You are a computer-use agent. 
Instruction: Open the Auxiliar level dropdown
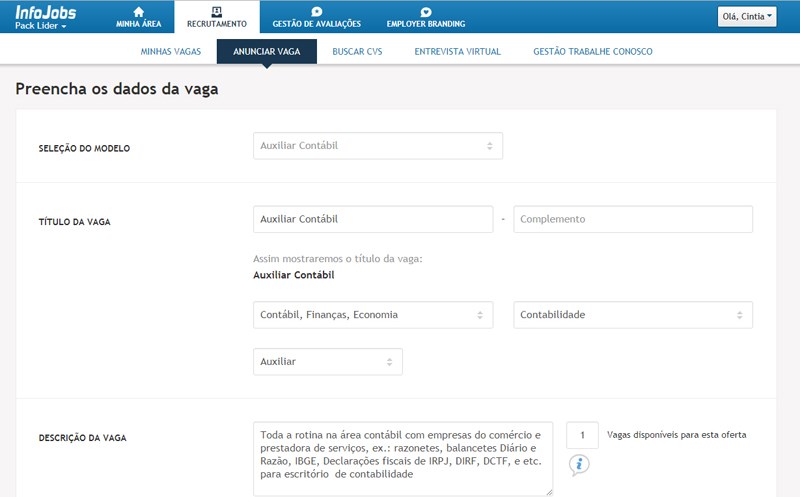tap(328, 362)
